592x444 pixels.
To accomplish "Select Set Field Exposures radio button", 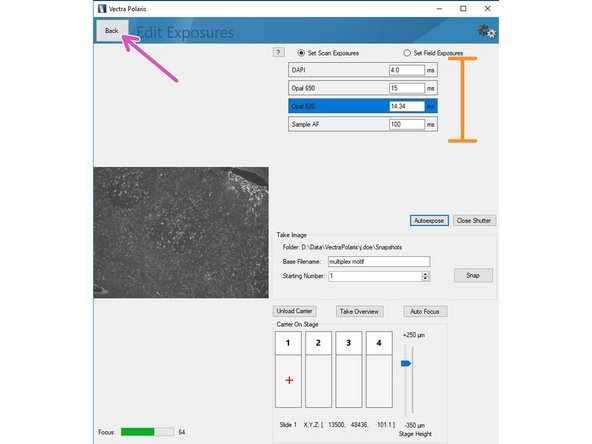I will pyautogui.click(x=407, y=53).
